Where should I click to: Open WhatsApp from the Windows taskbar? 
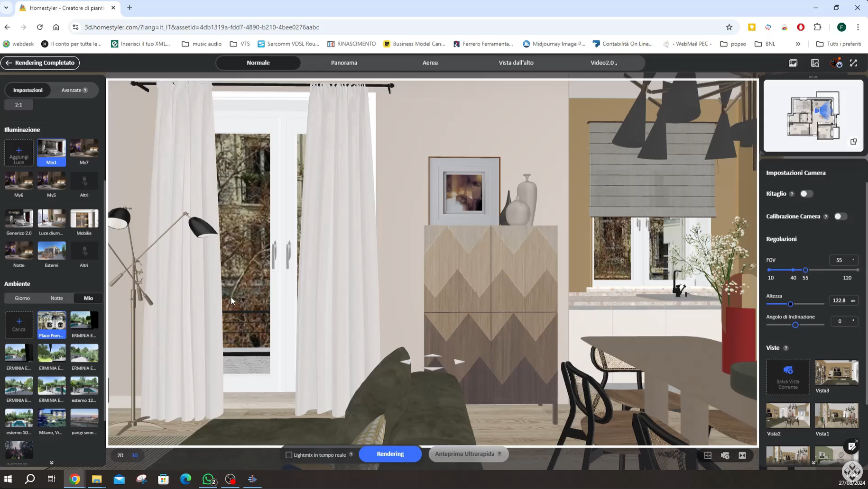pyautogui.click(x=208, y=479)
